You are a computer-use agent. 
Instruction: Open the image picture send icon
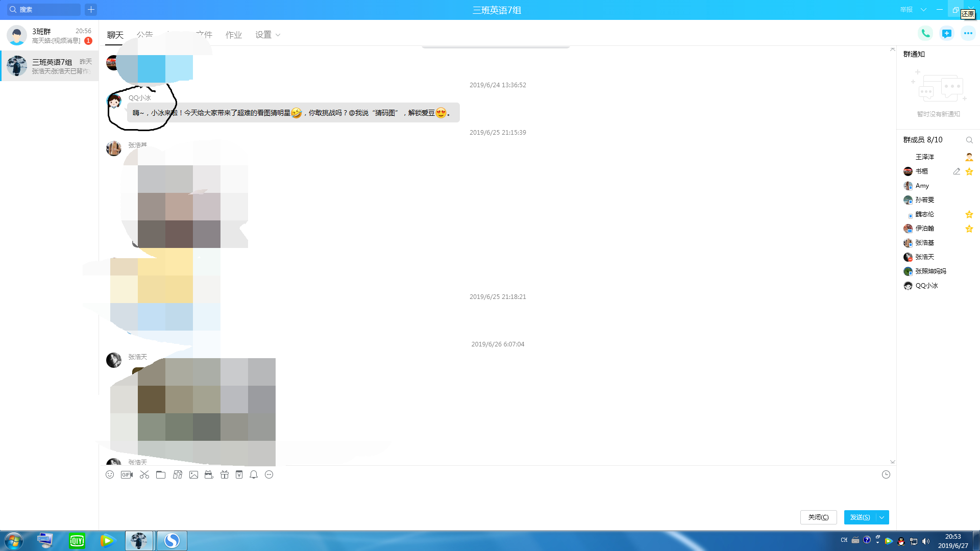coord(193,474)
